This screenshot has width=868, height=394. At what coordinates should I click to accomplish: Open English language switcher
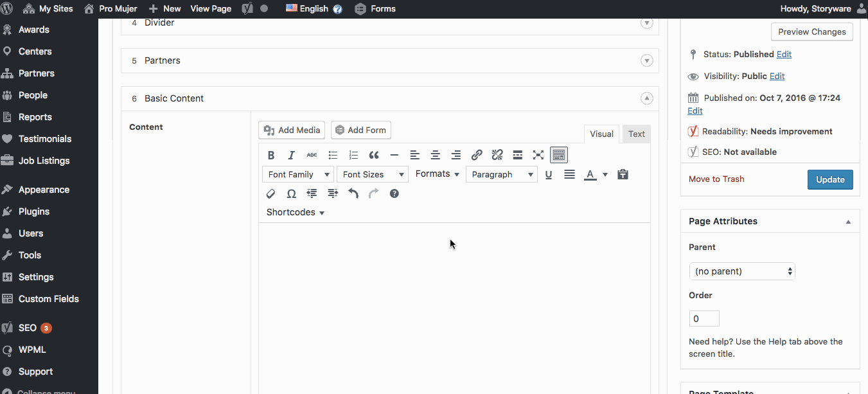pyautogui.click(x=314, y=9)
